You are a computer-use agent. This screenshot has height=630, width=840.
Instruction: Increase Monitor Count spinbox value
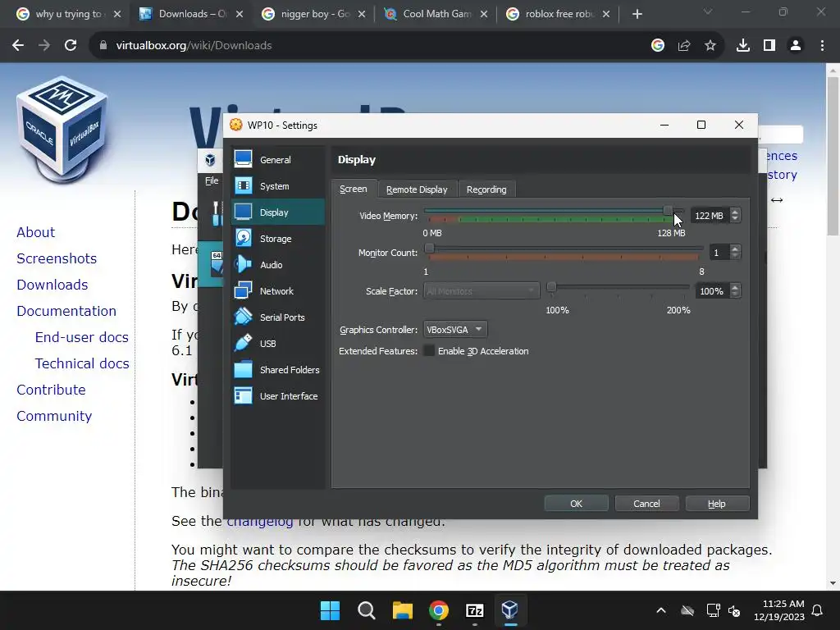point(735,249)
